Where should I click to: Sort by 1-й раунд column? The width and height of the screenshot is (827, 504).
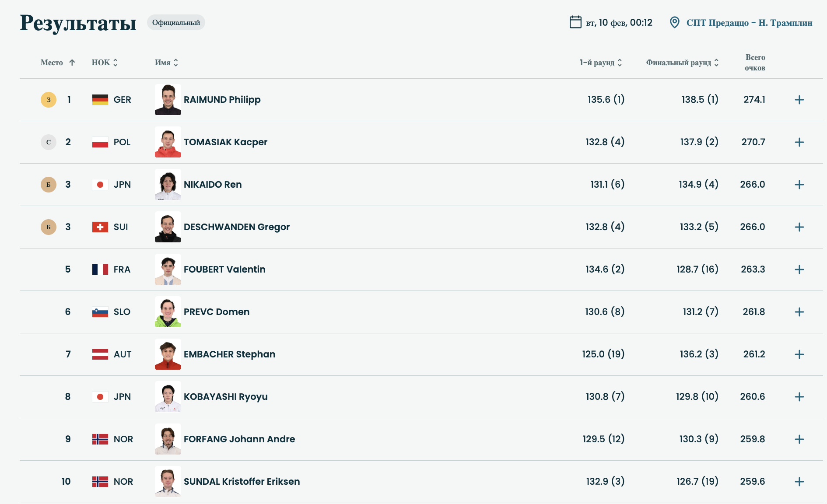601,63
